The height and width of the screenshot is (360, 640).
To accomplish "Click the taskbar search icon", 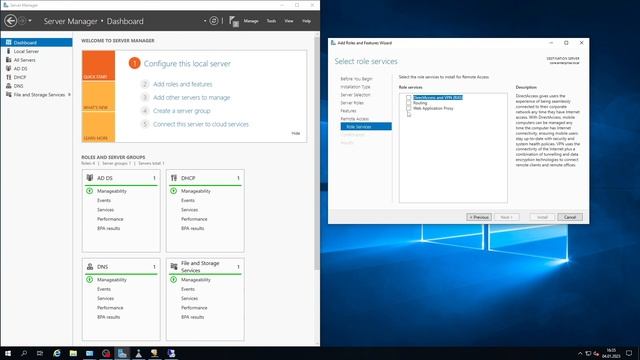I will coord(24,353).
